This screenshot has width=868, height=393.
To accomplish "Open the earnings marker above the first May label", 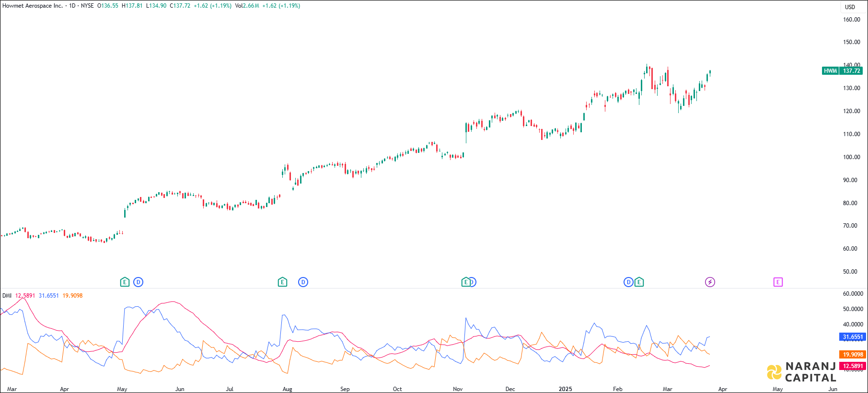I will (125, 282).
